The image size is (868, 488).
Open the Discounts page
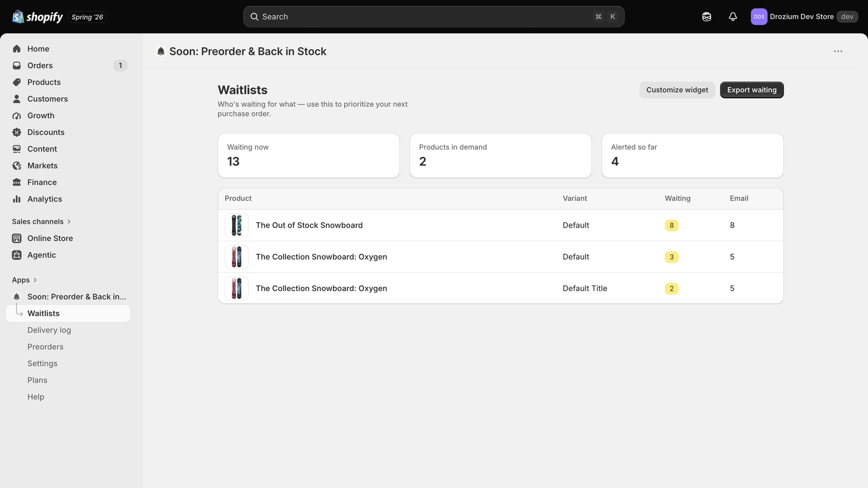(68, 132)
